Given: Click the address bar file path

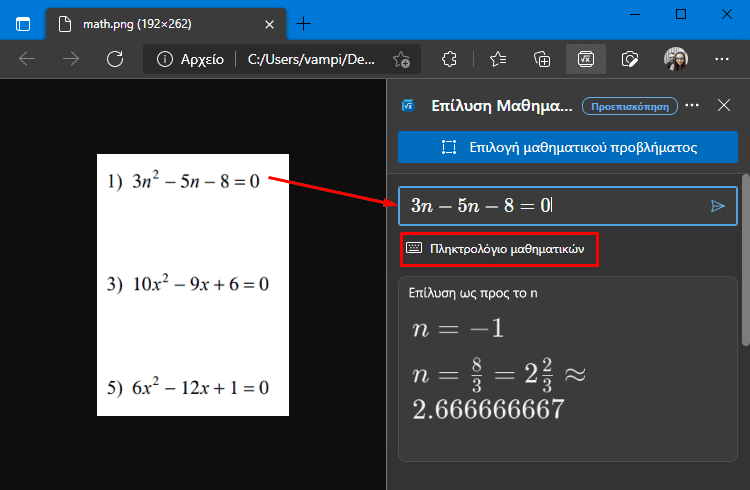Looking at the screenshot, I should [311, 59].
